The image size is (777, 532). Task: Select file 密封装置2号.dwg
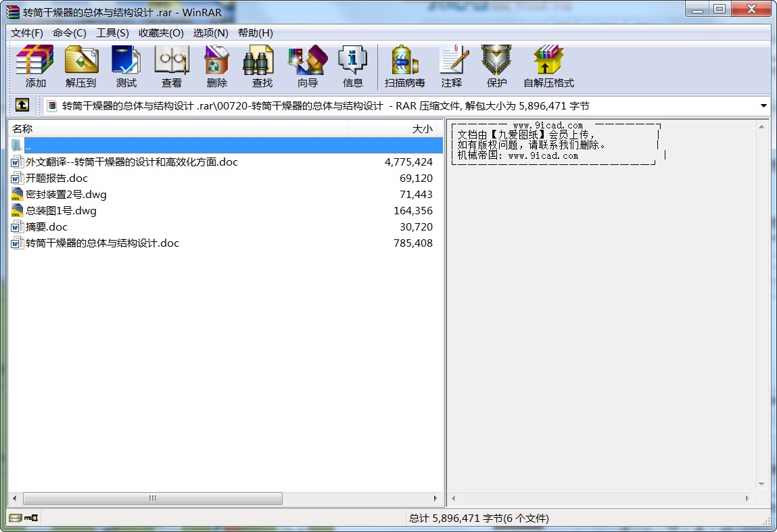coord(66,195)
